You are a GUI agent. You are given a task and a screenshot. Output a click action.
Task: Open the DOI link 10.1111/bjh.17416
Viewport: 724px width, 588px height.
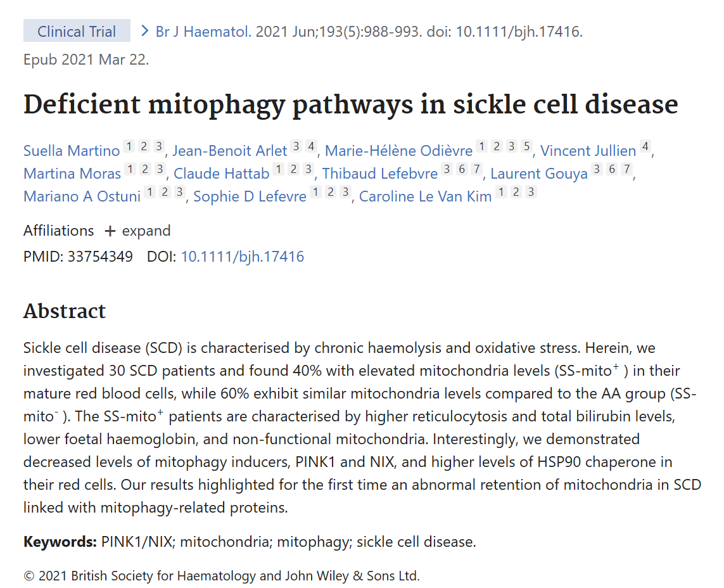click(x=243, y=257)
